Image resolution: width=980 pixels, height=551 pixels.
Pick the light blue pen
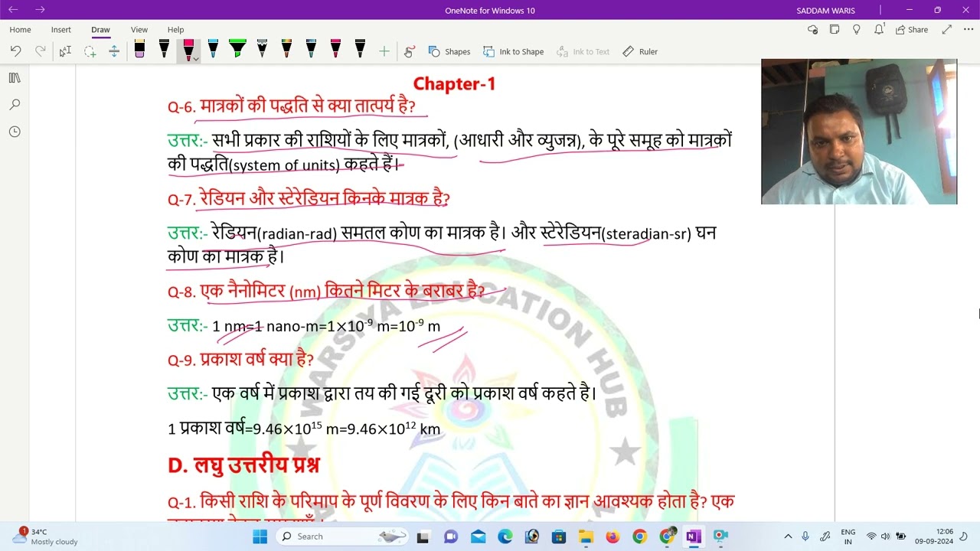tap(213, 50)
